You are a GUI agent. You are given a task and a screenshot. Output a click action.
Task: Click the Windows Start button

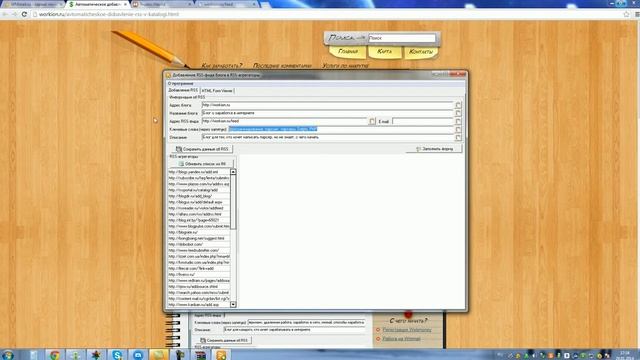(8, 354)
